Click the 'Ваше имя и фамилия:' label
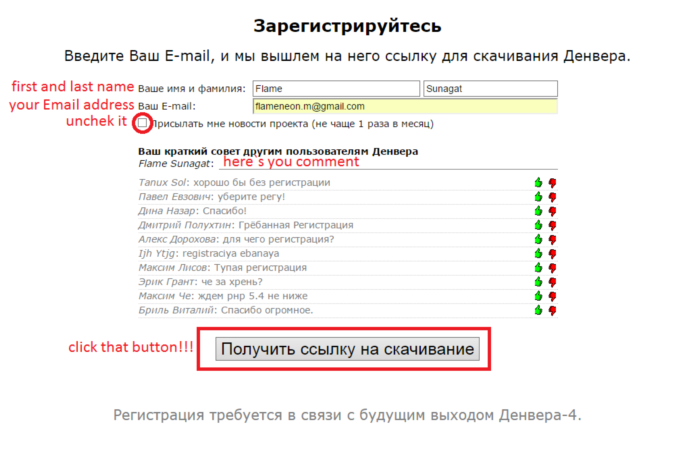Viewport: 680px width, 453px height. [x=192, y=89]
